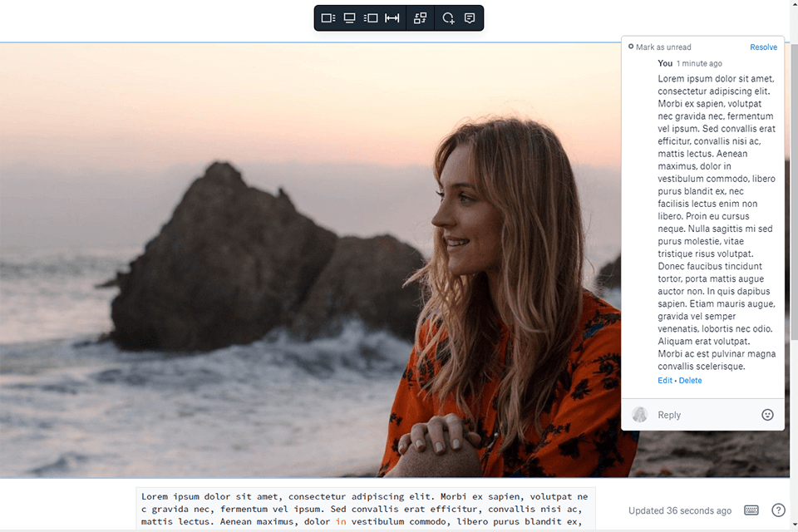
Task: Edit your comment
Action: [664, 380]
